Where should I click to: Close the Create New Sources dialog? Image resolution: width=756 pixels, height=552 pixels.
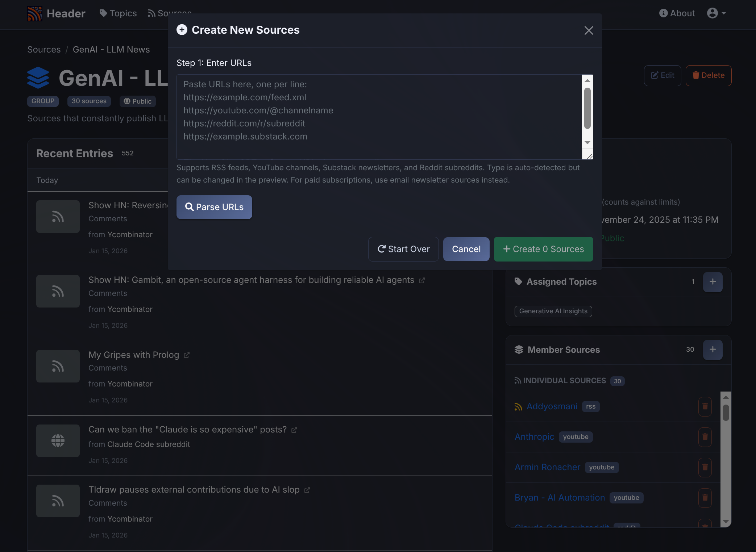coord(589,30)
